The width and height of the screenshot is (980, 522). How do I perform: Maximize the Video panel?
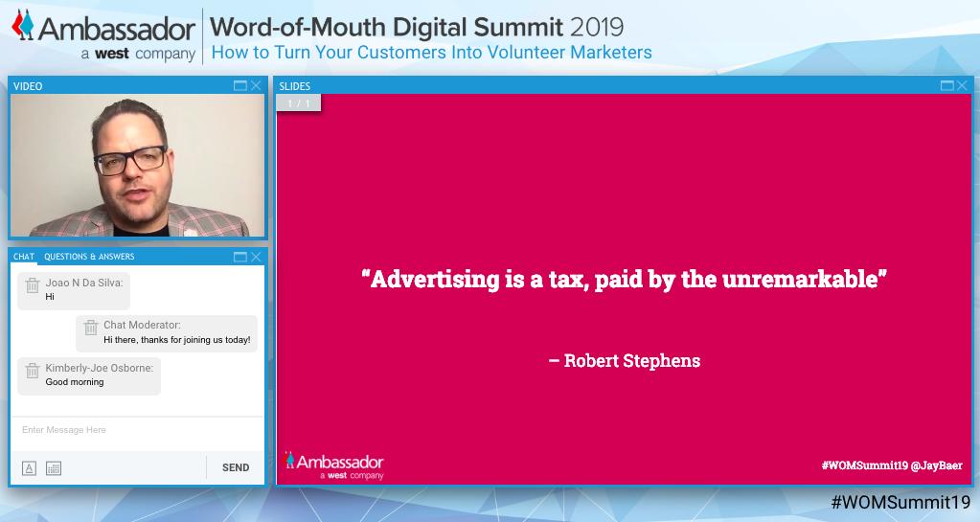tap(240, 85)
